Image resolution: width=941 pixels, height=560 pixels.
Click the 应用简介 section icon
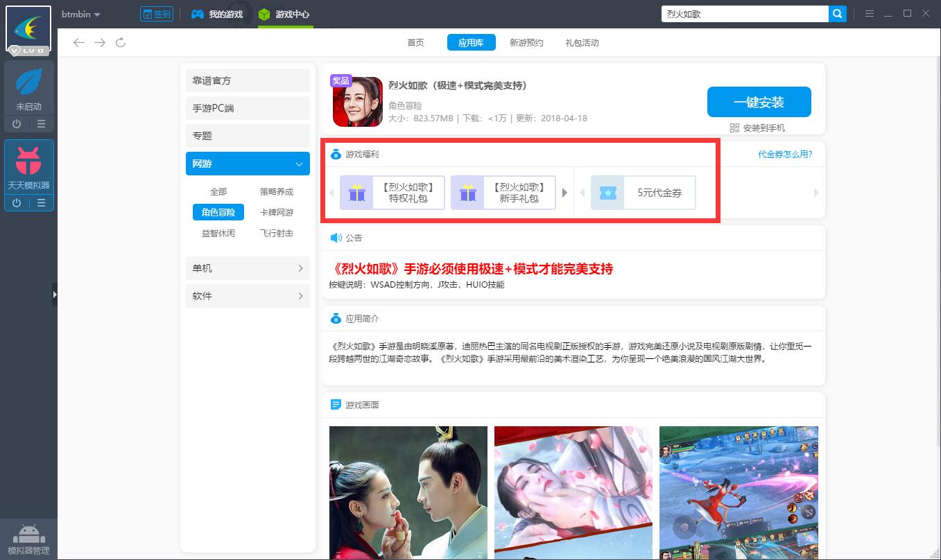(x=336, y=319)
